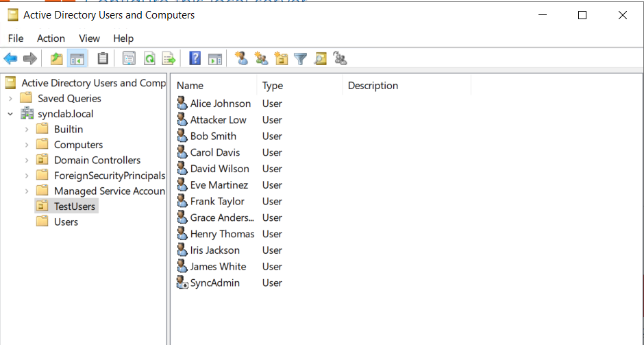Viewport: 644px width, 345px height.
Task: Create a new organizational unit via toolbar icon
Action: click(x=282, y=58)
